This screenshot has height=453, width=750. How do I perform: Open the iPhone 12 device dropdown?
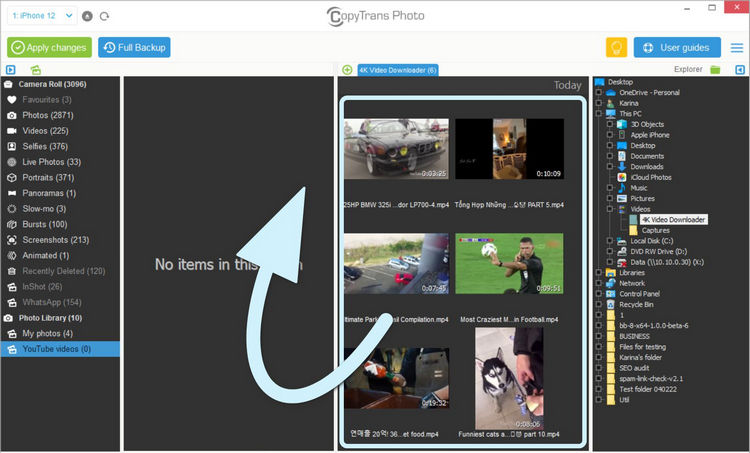pos(42,16)
